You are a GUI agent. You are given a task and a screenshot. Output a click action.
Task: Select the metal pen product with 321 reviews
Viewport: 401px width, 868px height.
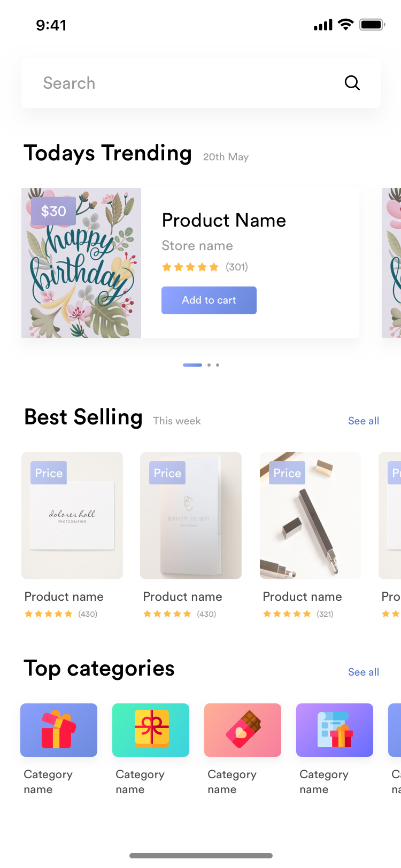[x=310, y=515]
